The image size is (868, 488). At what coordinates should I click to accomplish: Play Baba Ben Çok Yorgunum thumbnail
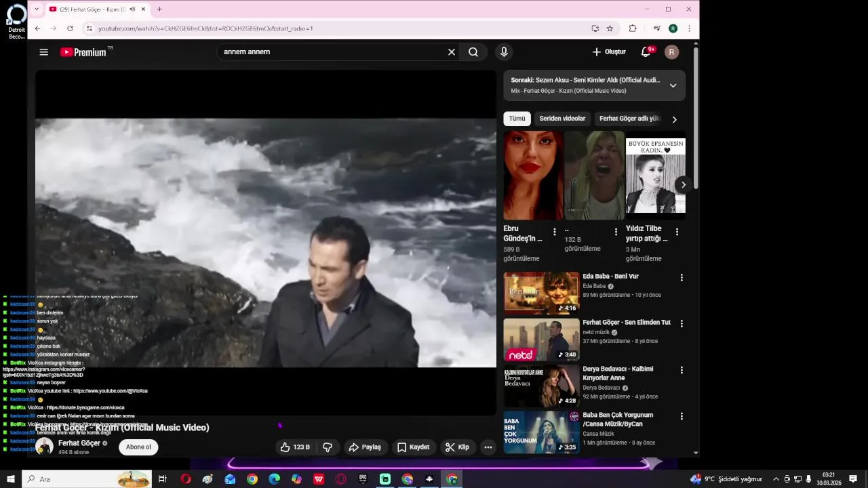(541, 432)
